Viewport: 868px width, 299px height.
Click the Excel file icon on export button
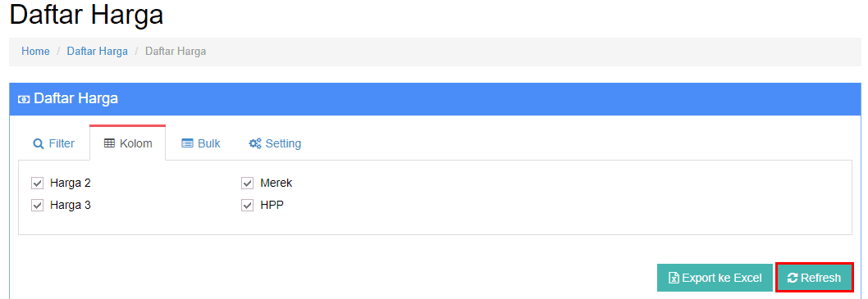coord(674,278)
